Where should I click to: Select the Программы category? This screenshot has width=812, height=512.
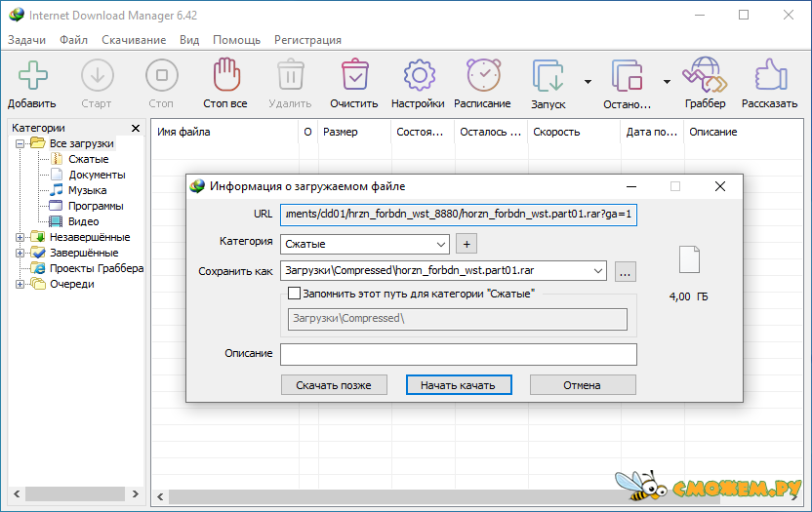click(x=96, y=206)
